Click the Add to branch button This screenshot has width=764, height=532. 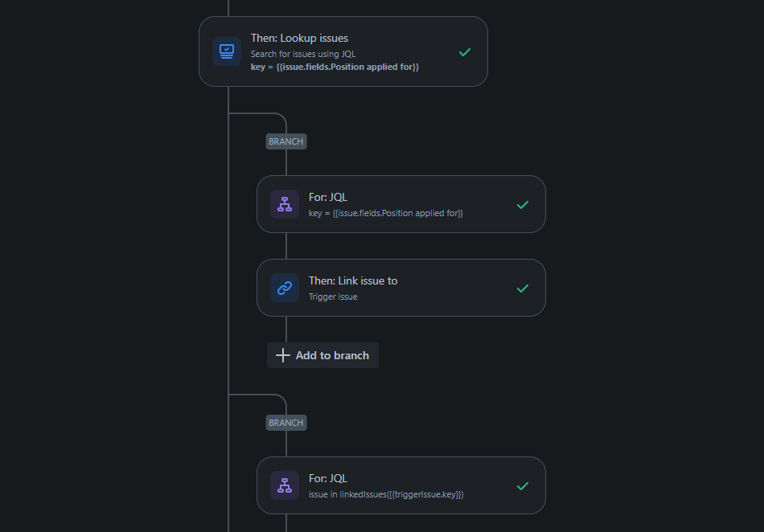pos(322,355)
